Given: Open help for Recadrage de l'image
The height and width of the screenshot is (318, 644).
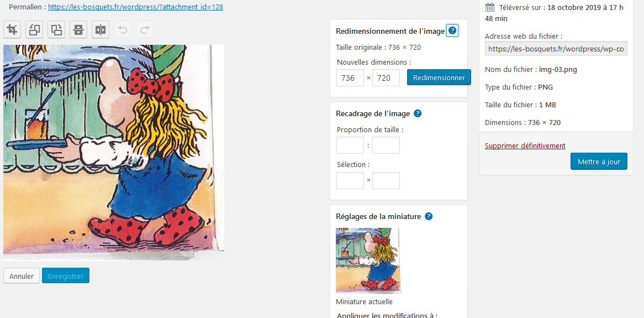Looking at the screenshot, I should coord(418,113).
